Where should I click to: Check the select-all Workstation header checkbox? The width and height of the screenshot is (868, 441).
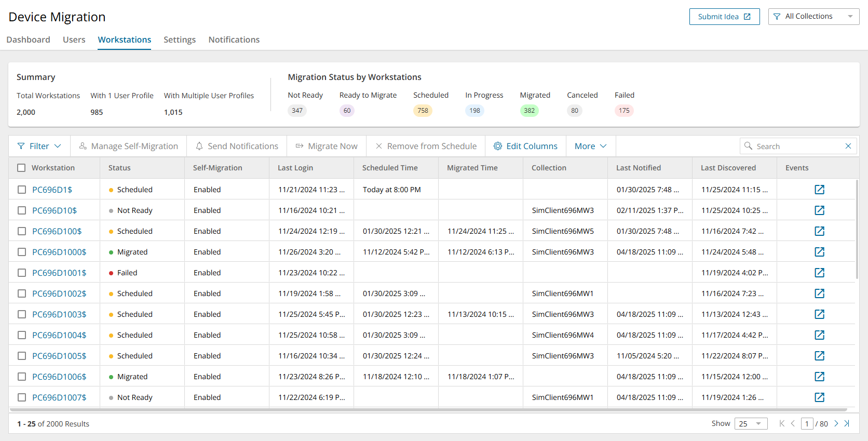click(21, 168)
